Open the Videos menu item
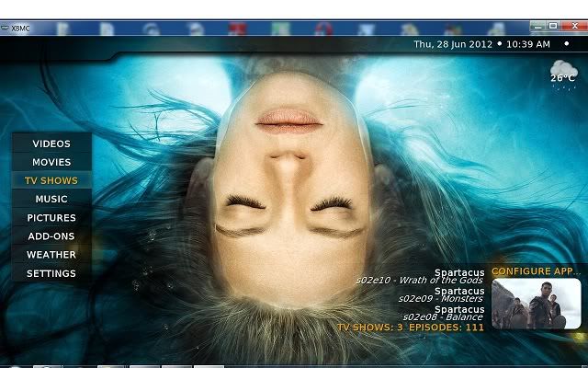 pyautogui.click(x=51, y=144)
